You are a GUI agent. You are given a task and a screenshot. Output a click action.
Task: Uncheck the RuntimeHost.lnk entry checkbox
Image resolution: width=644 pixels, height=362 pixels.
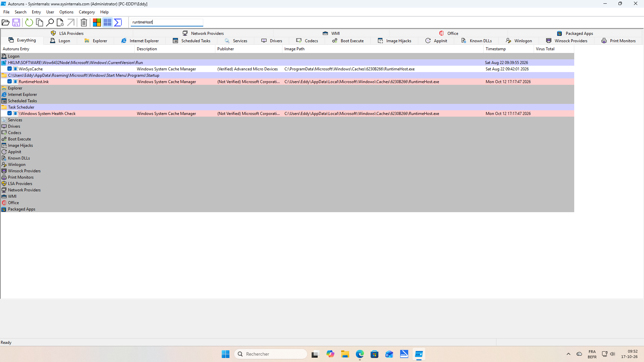(x=10, y=81)
